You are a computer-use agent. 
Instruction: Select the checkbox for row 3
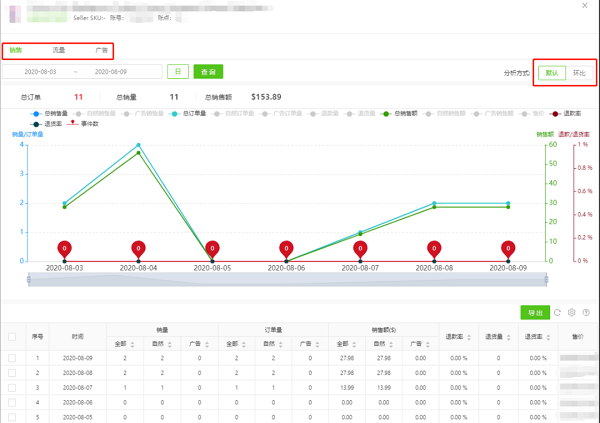coord(12,387)
